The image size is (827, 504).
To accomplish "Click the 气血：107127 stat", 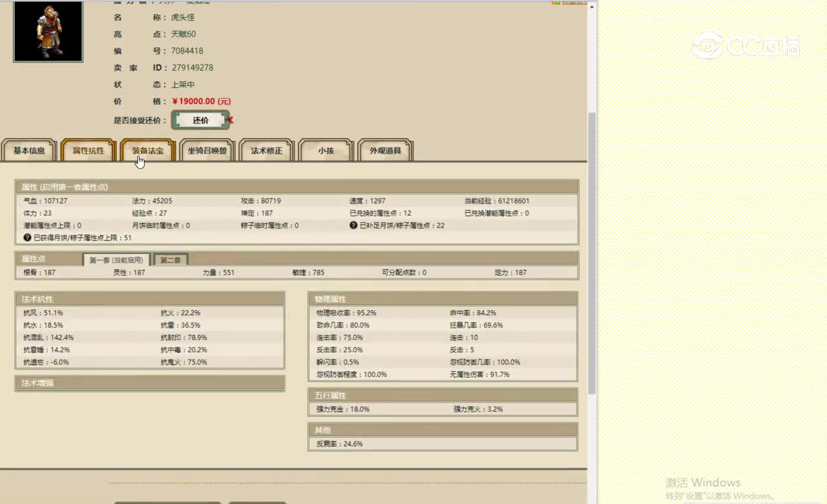I will (45, 201).
